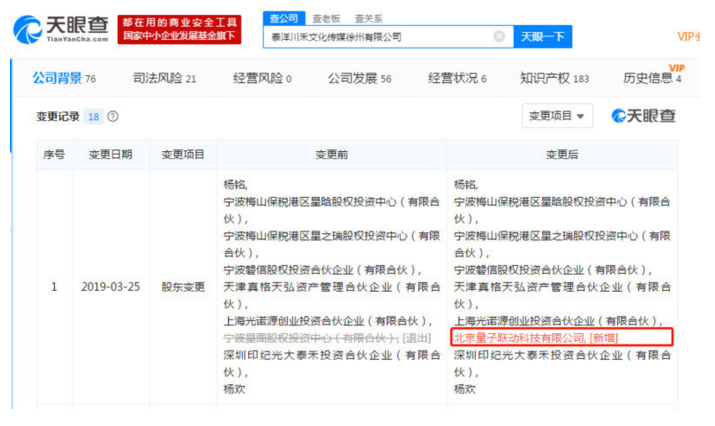Open 深圳印纪光大泰禾投资合伙企业 in 变更前 column
The width and height of the screenshot is (715, 426).
tap(332, 364)
